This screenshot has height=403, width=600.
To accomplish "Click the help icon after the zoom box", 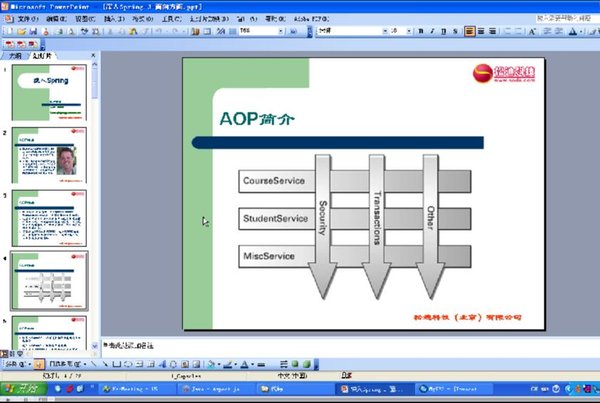I will tap(293, 31).
